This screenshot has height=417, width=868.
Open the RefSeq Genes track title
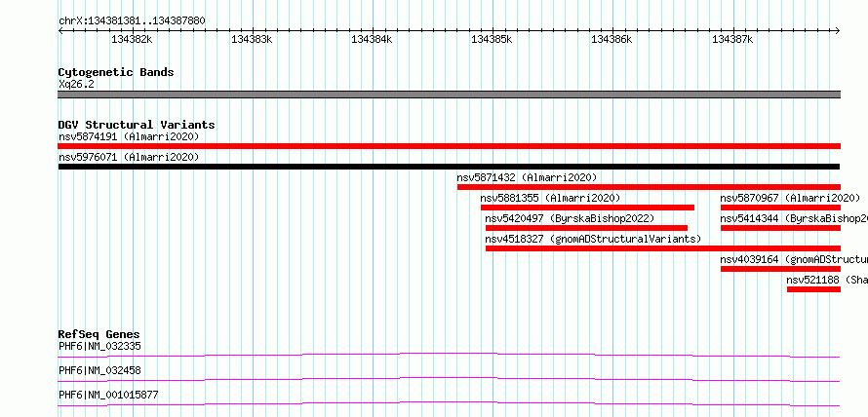pos(99,334)
